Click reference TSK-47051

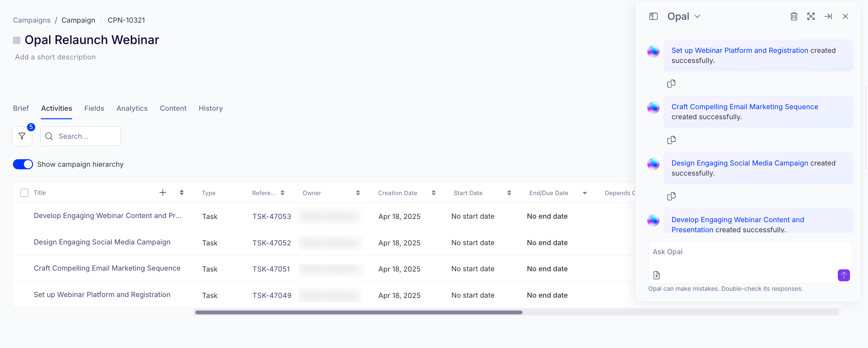point(271,269)
